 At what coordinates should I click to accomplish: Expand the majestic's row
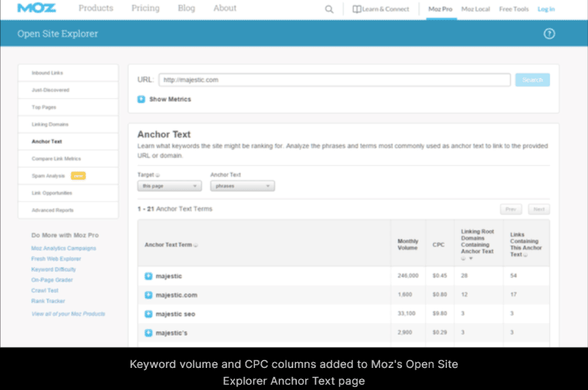point(148,333)
